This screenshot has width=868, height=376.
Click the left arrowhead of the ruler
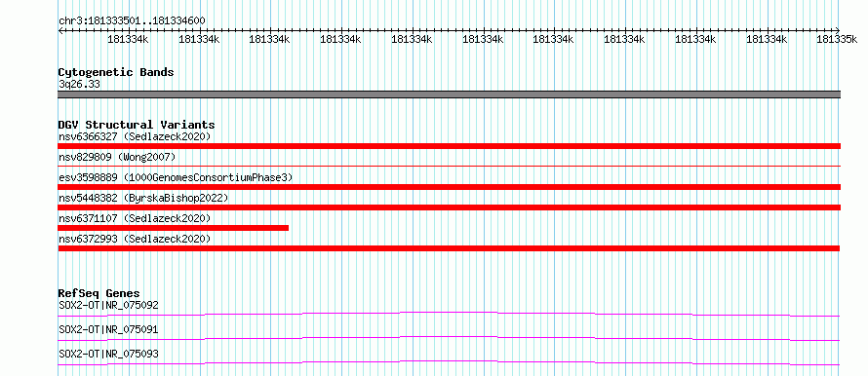coord(60,31)
